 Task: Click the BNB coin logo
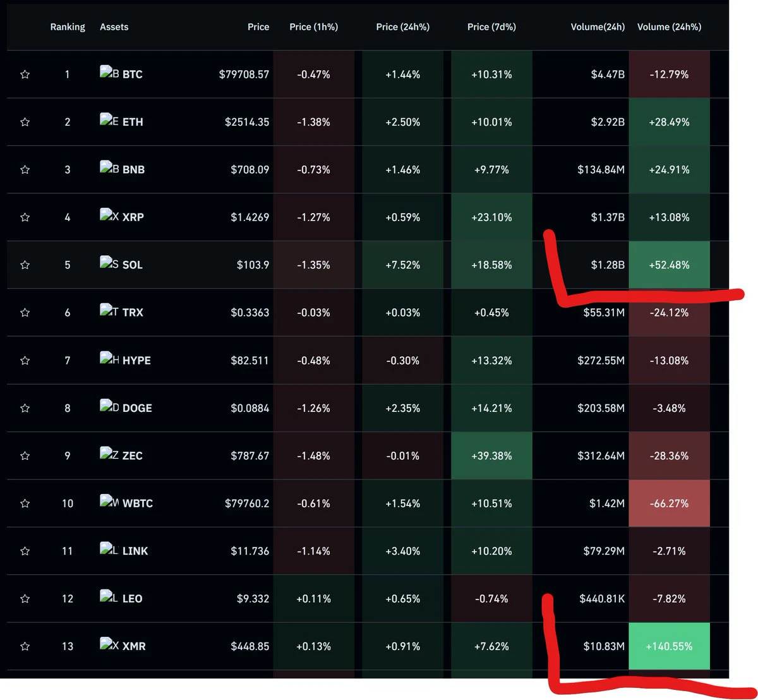(x=109, y=167)
